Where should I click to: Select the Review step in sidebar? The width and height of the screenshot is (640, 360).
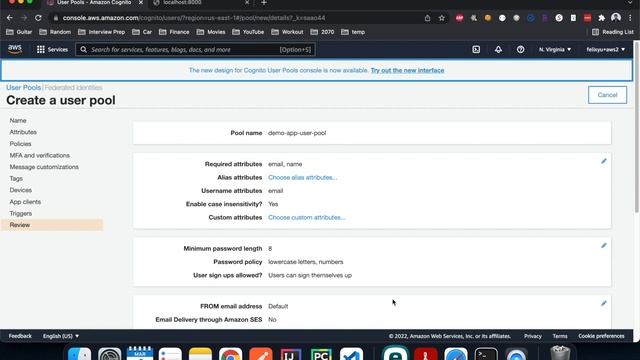click(x=52, y=225)
